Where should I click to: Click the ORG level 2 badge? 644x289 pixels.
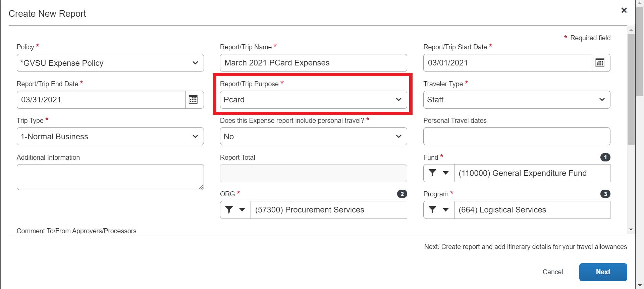(402, 194)
